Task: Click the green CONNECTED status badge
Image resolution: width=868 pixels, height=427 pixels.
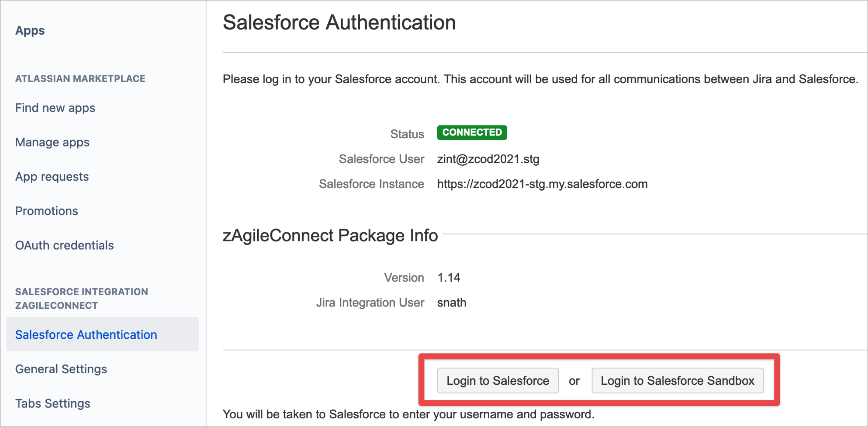Action: [x=472, y=132]
